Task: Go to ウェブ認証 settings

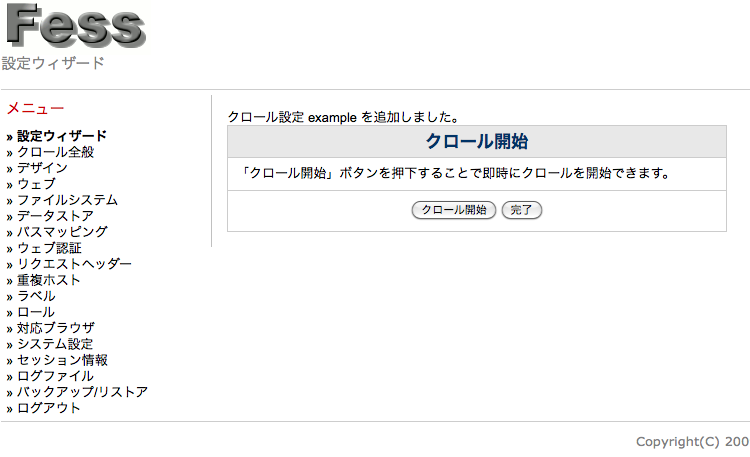Action: point(49,248)
